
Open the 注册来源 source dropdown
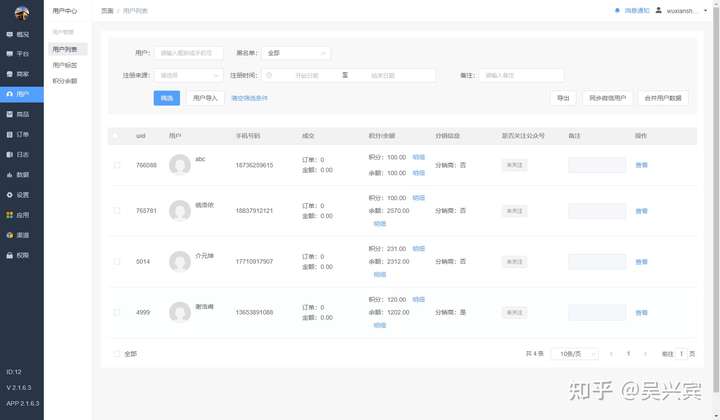pyautogui.click(x=188, y=75)
